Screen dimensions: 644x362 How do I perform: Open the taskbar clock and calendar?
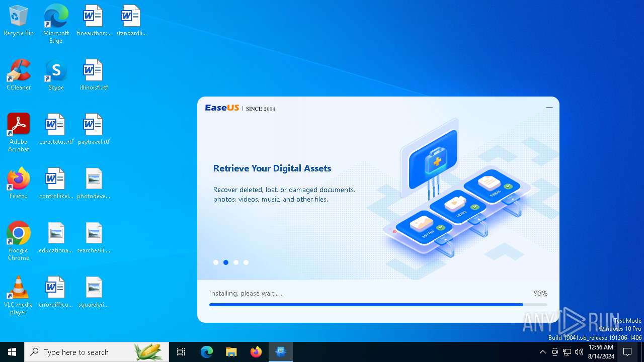(x=601, y=352)
